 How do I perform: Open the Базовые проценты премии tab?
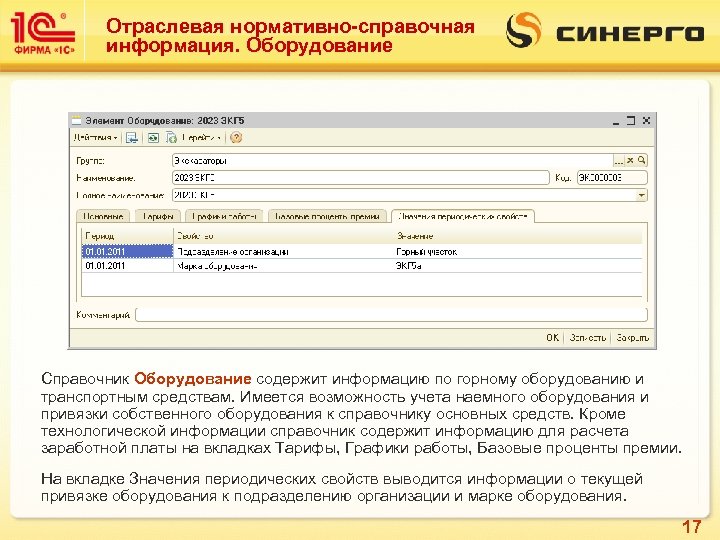pyautogui.click(x=327, y=216)
